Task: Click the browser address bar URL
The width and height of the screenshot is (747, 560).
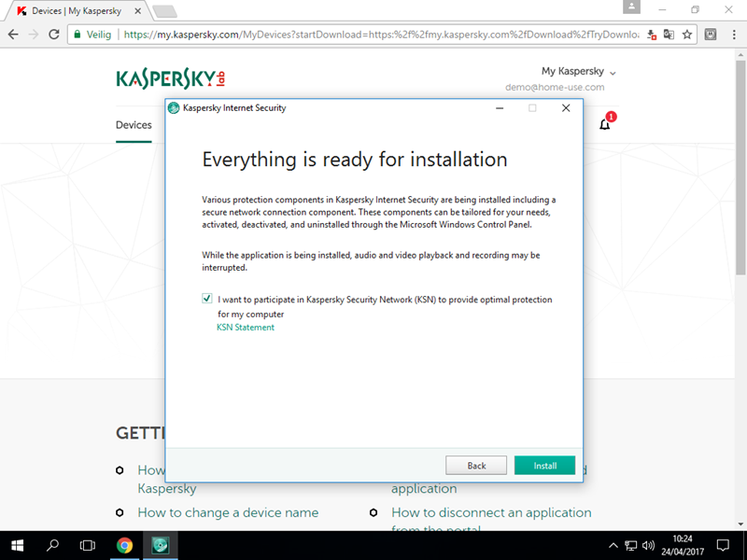Action: (x=373, y=34)
